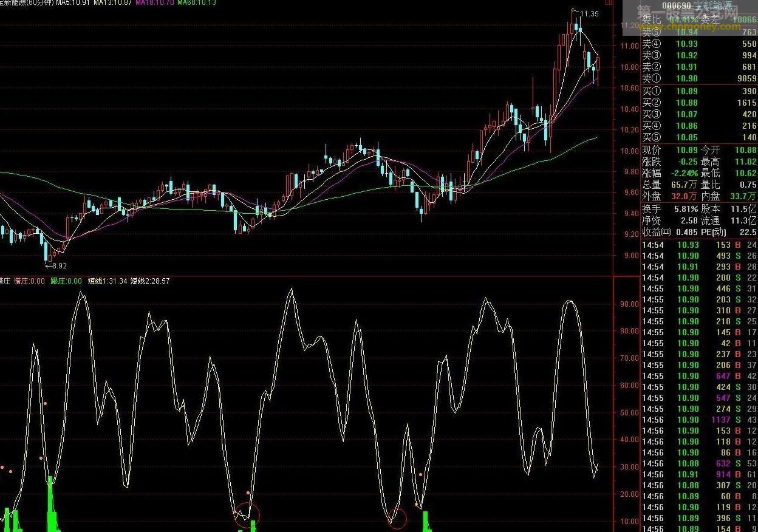The height and width of the screenshot is (532, 758).
Task: Click the 买① buy price 10.89
Action: (687, 91)
